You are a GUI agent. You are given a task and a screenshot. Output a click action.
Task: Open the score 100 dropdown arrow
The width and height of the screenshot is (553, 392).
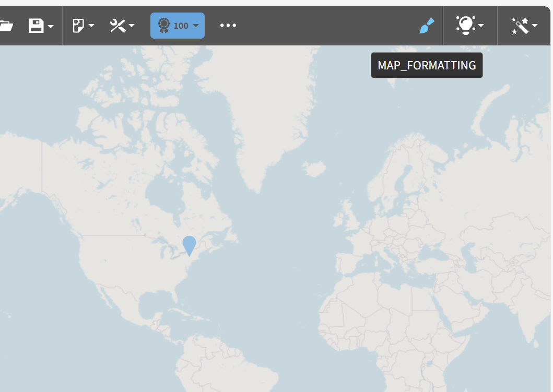[196, 25]
